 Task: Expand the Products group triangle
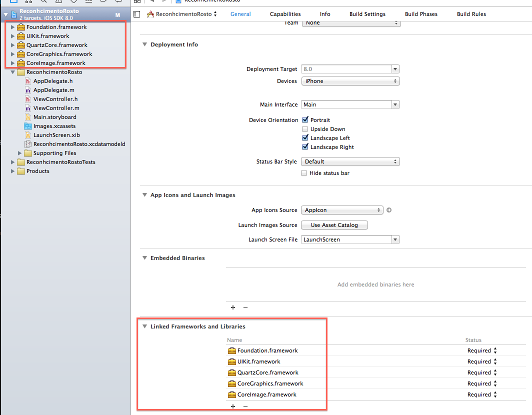click(12, 171)
